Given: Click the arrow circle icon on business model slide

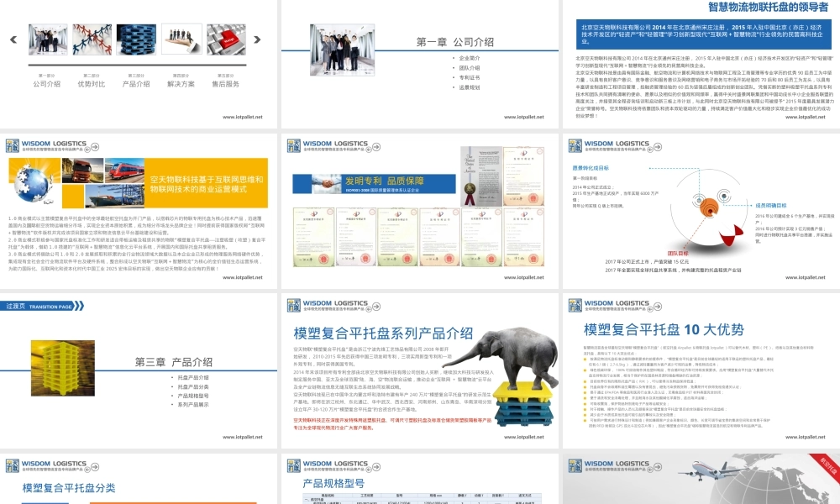Looking at the screenshot, I should [95, 147].
